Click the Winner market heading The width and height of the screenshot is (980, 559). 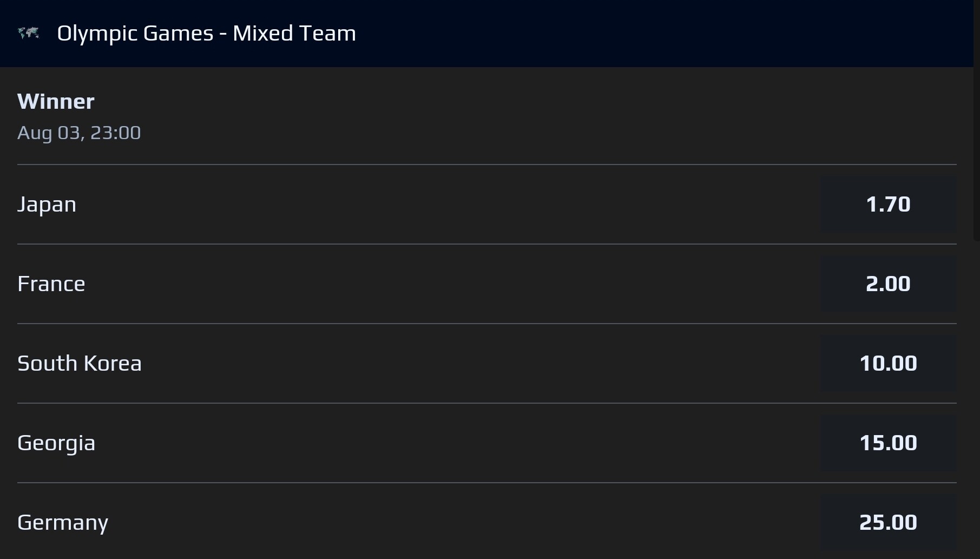click(56, 101)
